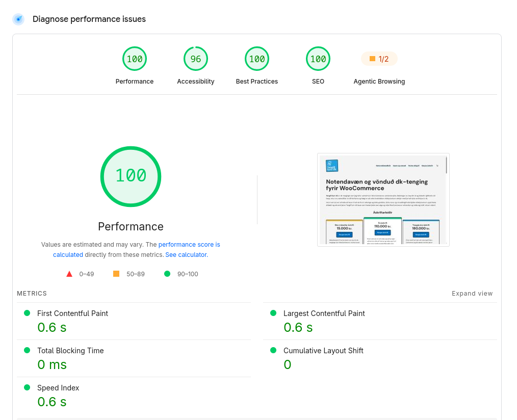This screenshot has width=517, height=420.
Task: Click the Total Blocking Time metric
Action: [x=134, y=358]
